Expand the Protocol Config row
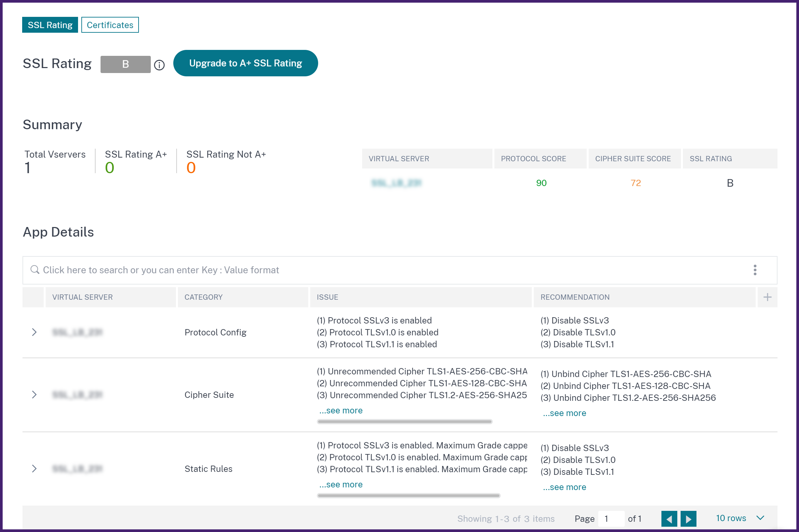 [34, 332]
